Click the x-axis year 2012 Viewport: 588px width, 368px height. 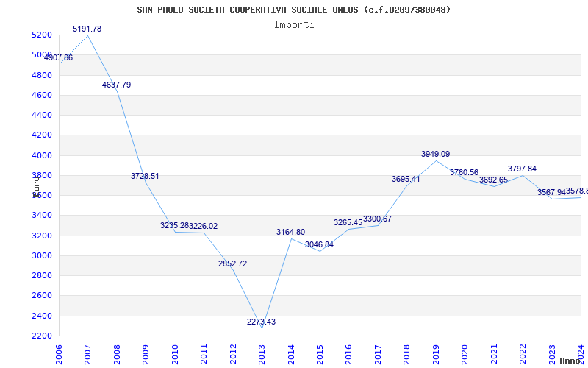click(233, 355)
